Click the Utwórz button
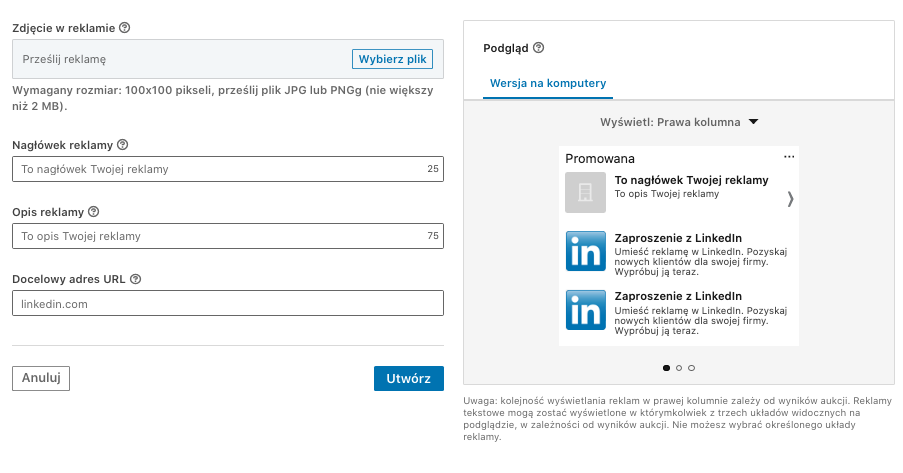Image resolution: width=903 pixels, height=473 pixels. pos(408,379)
